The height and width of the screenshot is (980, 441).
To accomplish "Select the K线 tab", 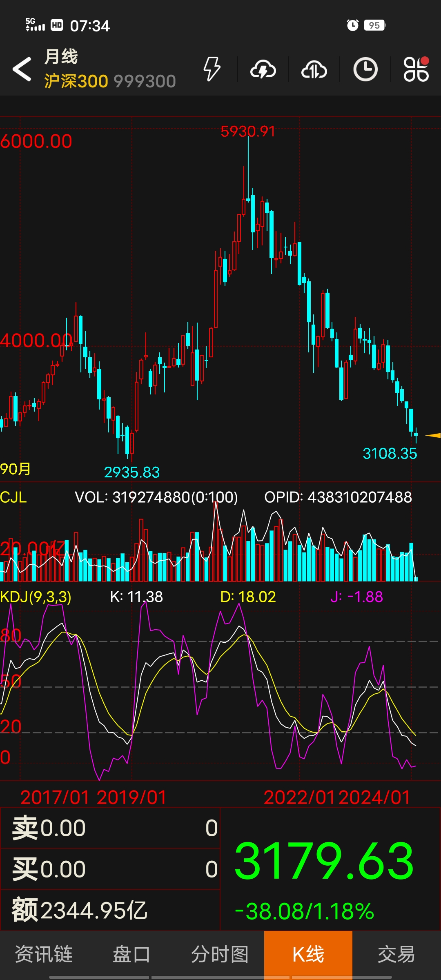I will tap(308, 954).
